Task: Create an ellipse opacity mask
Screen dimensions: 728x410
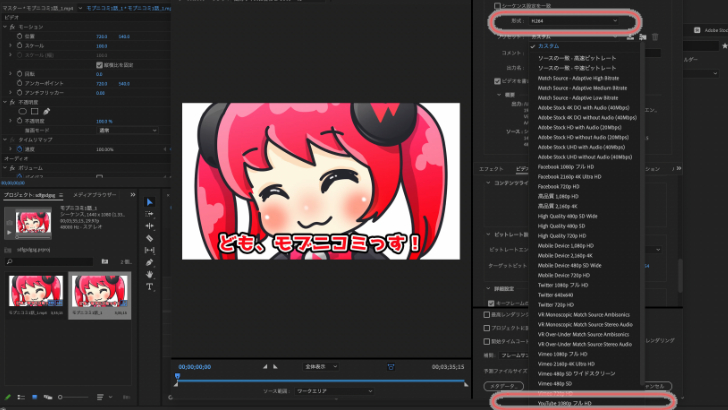Action: click(22, 111)
